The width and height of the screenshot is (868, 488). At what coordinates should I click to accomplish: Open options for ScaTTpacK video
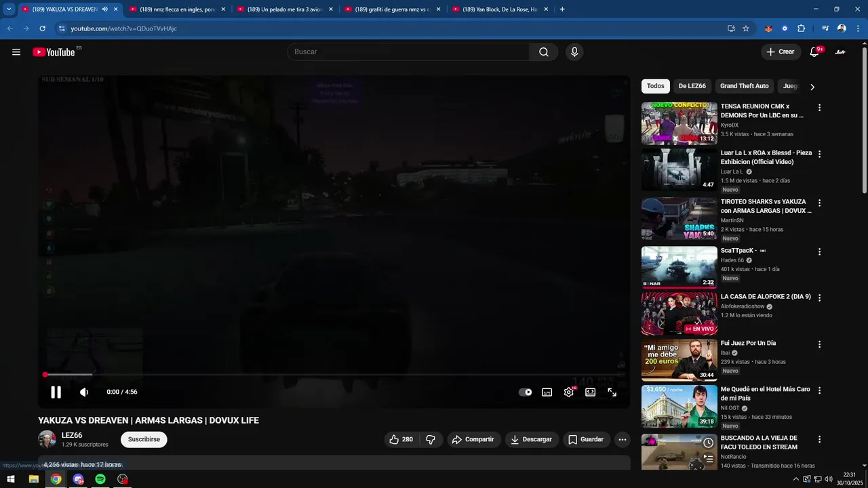(x=819, y=252)
